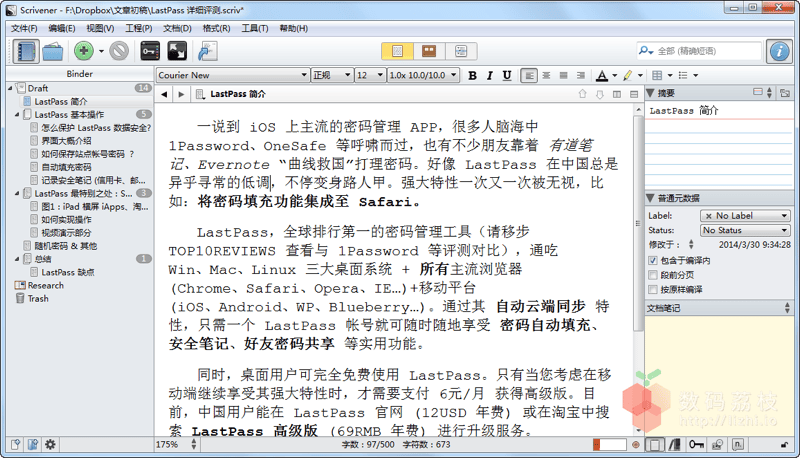
Task: Go to next document down arrow
Action: [599, 94]
